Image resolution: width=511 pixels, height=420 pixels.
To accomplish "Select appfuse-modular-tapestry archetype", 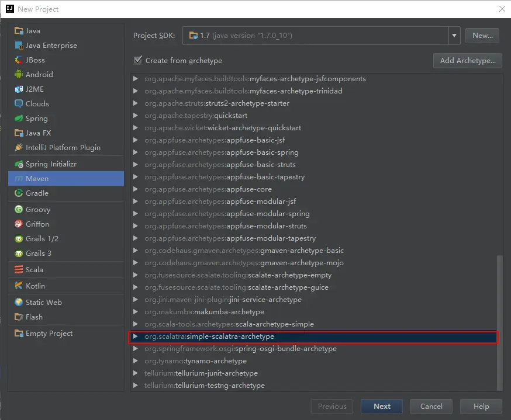I will click(314, 238).
